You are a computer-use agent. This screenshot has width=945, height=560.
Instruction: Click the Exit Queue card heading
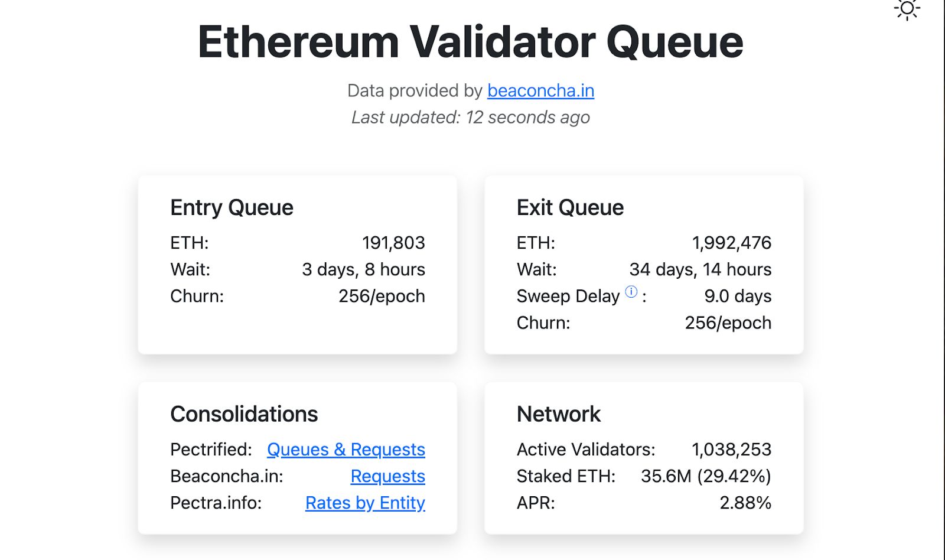point(570,207)
